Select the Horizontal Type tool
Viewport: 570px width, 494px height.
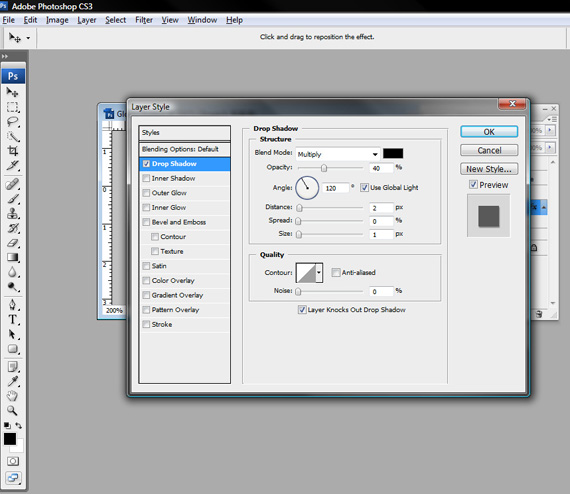click(x=13, y=320)
